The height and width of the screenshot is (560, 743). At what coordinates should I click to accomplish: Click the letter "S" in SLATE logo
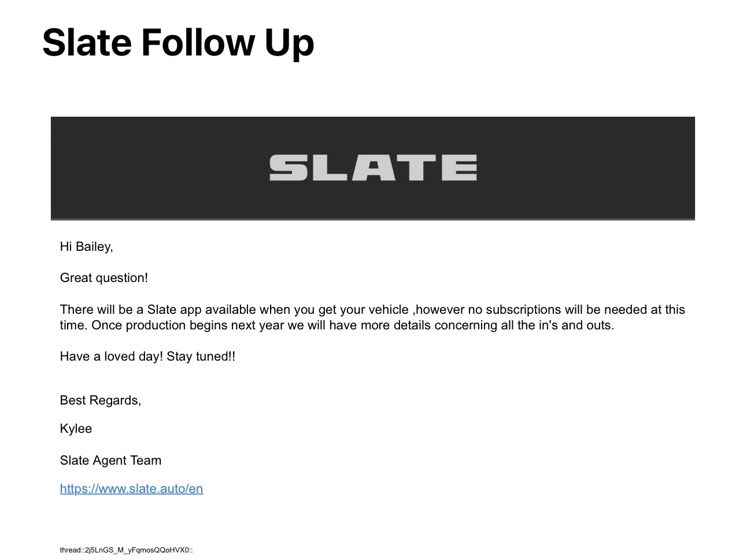tap(288, 168)
